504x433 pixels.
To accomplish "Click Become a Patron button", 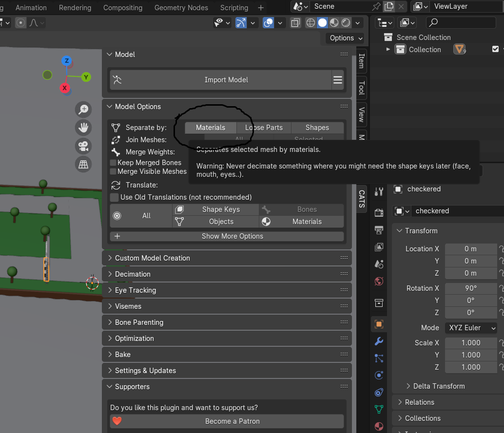I will [x=227, y=421].
